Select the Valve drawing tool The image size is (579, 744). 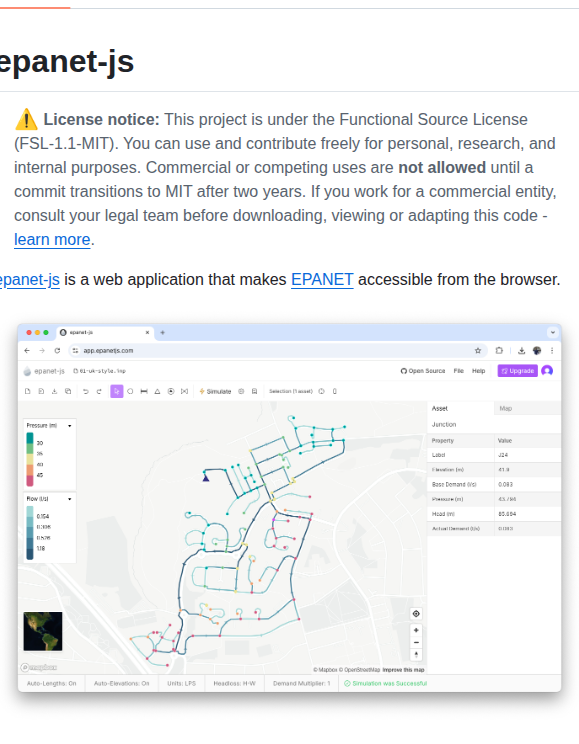pyautogui.click(x=185, y=391)
